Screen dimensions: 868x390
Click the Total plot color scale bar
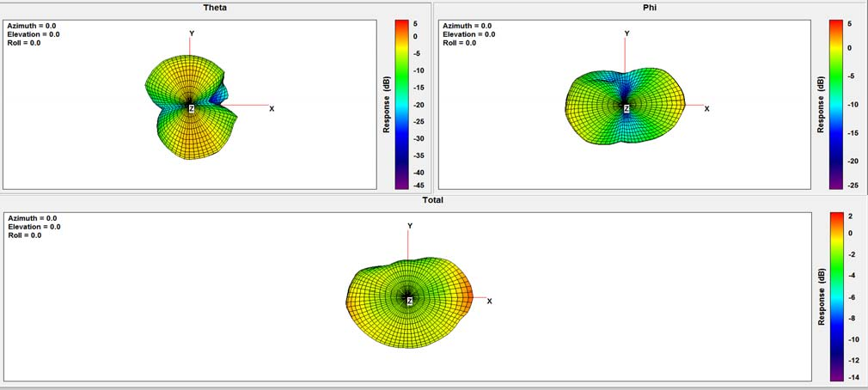838,296
